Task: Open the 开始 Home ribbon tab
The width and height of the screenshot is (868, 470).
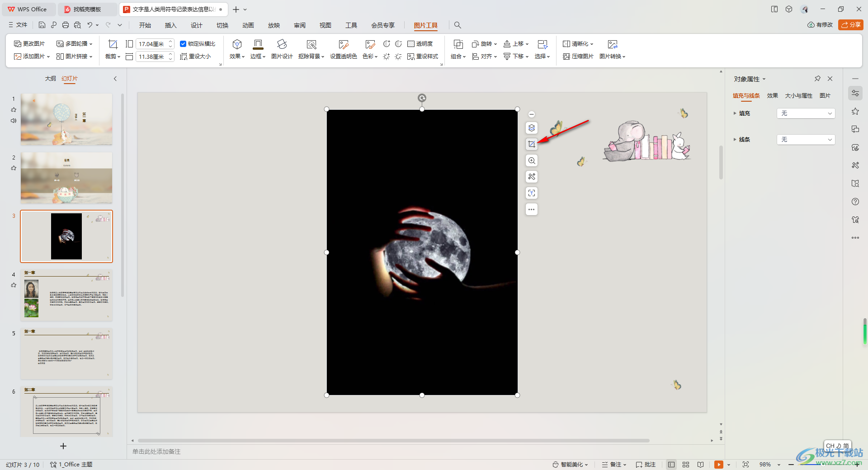Action: (x=145, y=25)
